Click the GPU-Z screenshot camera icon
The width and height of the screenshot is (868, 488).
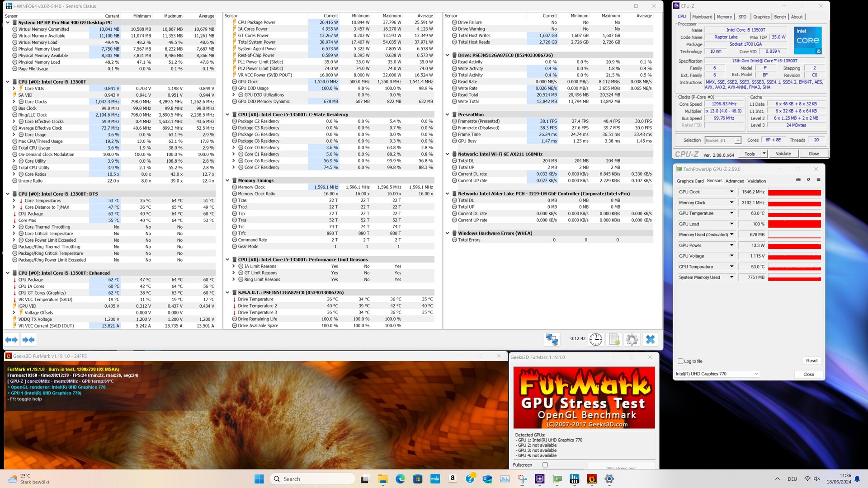(798, 180)
